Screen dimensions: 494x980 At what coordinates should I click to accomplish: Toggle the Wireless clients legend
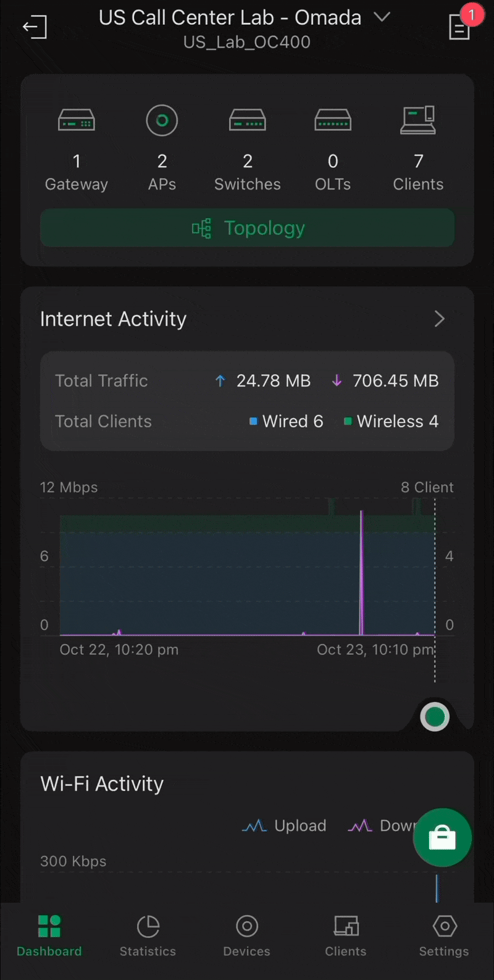(x=391, y=421)
